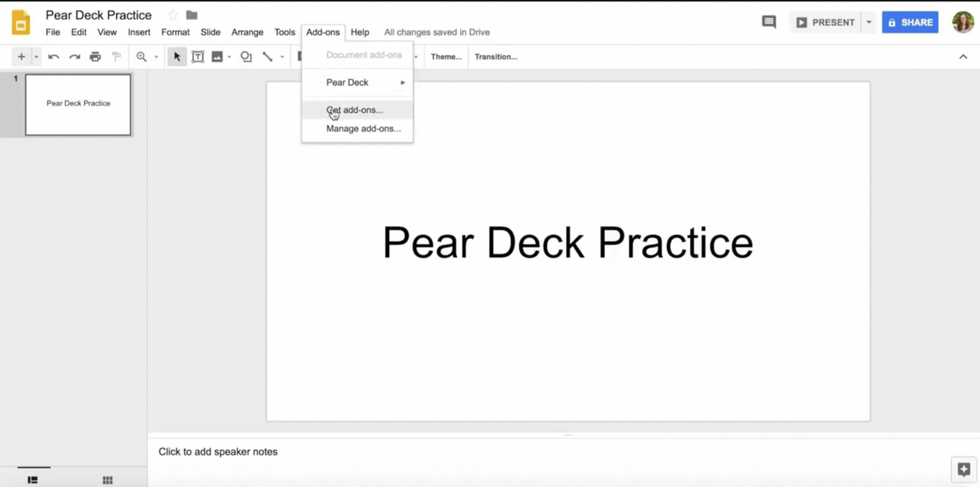
Task: Open the Format menu
Action: pyautogui.click(x=175, y=32)
